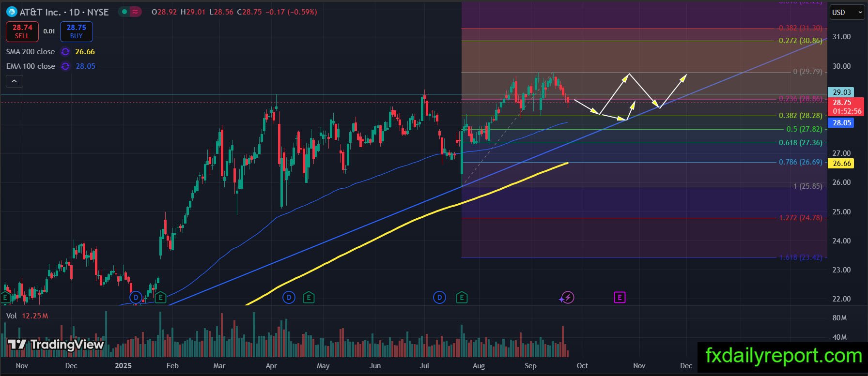868x376 pixels.
Task: Open the earnings marker just before February
Action: coord(161,297)
